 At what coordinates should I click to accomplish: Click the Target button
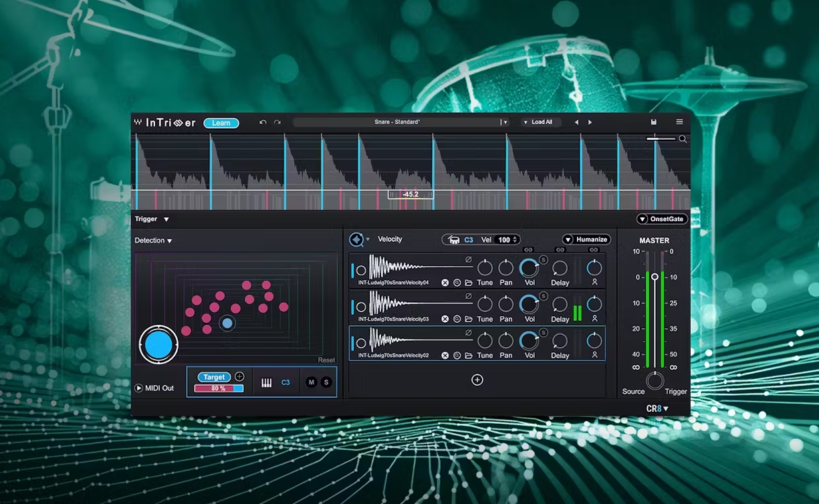tap(214, 377)
